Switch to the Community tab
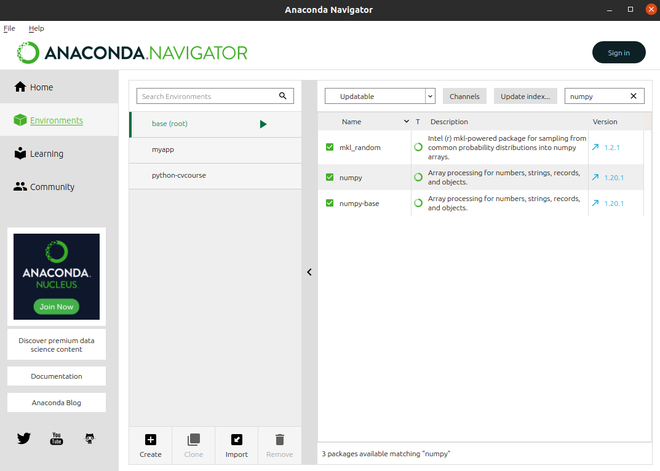 [59, 186]
